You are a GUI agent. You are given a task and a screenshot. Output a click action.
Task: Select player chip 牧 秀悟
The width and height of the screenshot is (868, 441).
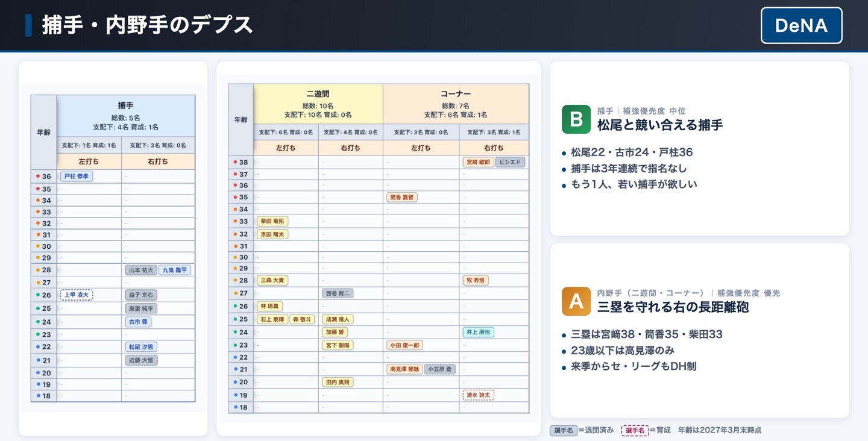click(476, 280)
